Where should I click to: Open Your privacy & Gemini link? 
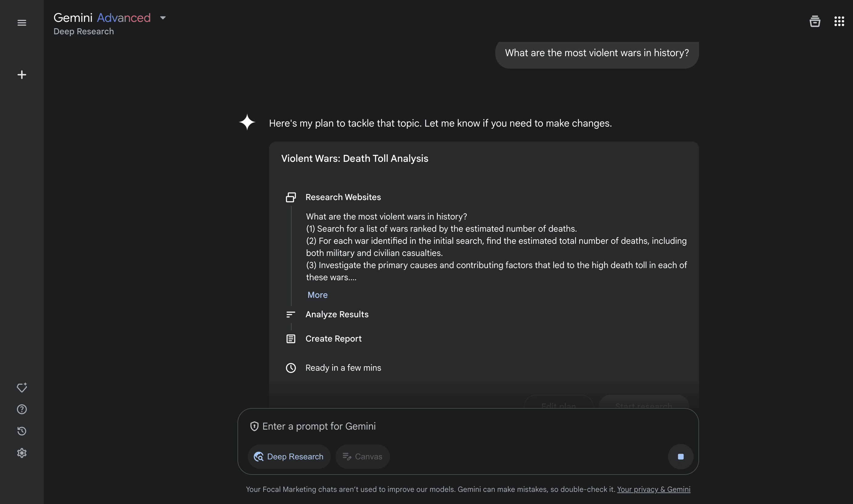653,489
